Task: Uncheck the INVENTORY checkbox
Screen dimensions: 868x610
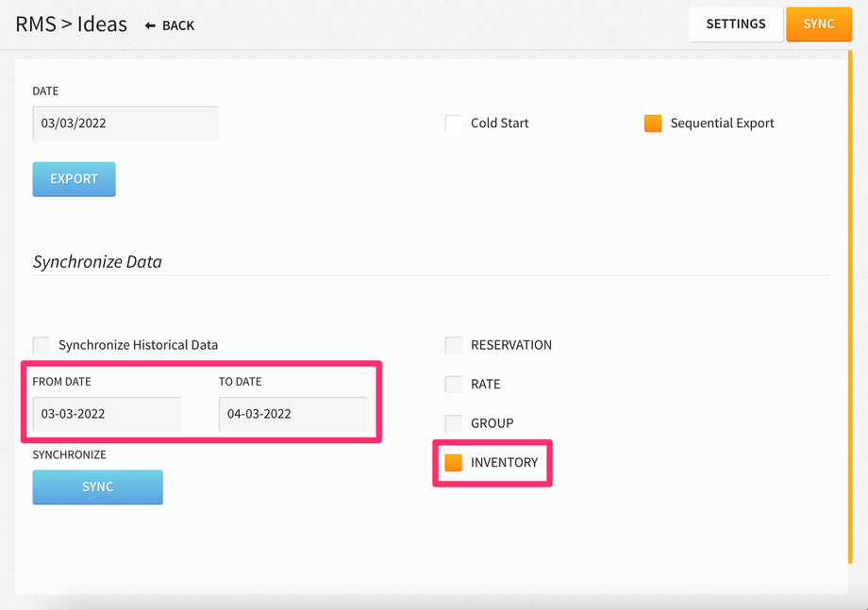Action: [454, 462]
